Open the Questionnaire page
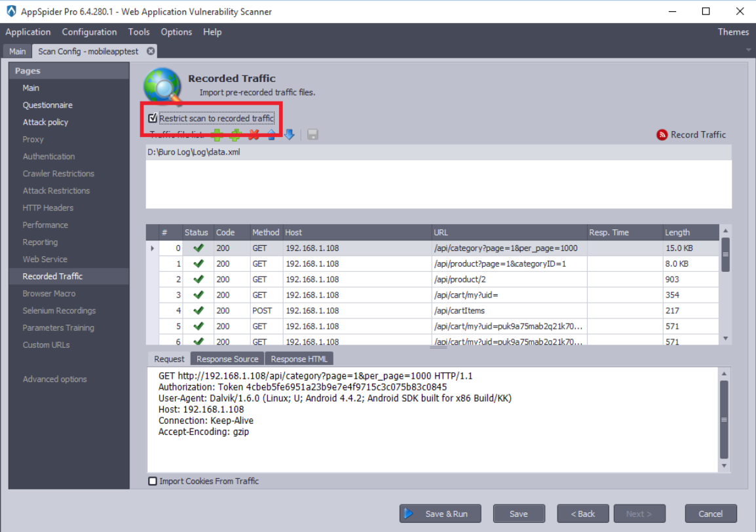The image size is (756, 532). point(48,105)
